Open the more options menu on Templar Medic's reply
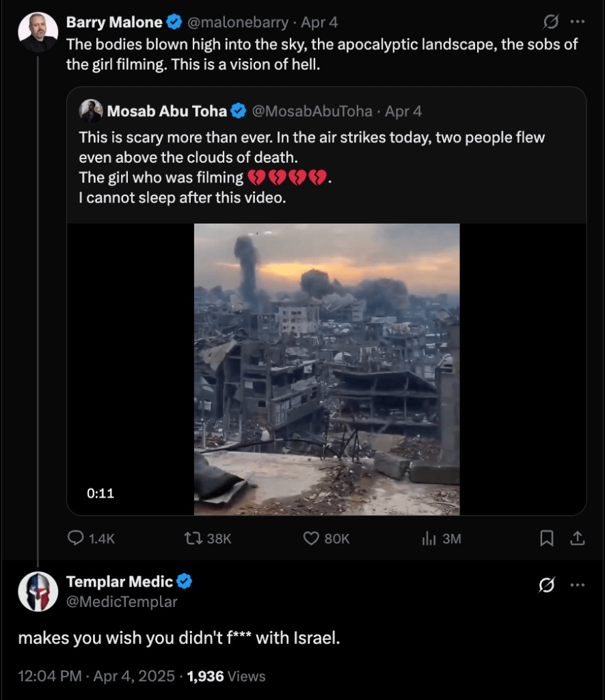Image resolution: width=605 pixels, height=700 pixels. [578, 585]
